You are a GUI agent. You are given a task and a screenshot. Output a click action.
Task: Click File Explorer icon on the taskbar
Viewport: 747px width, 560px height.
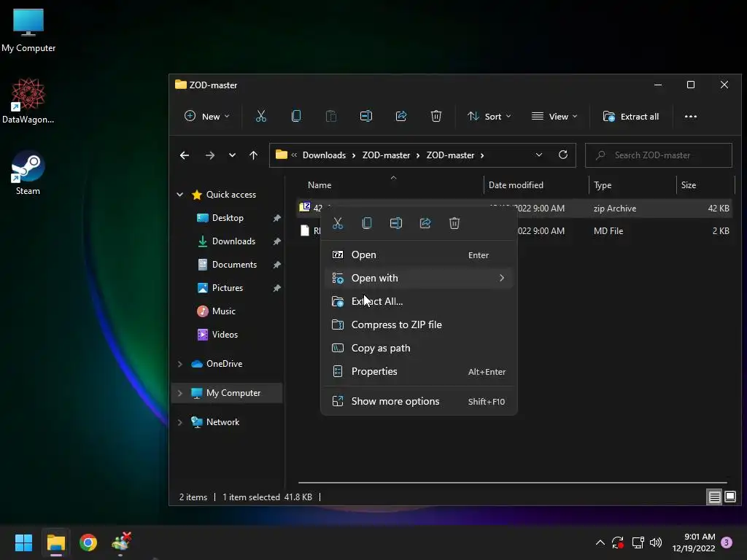click(x=55, y=542)
